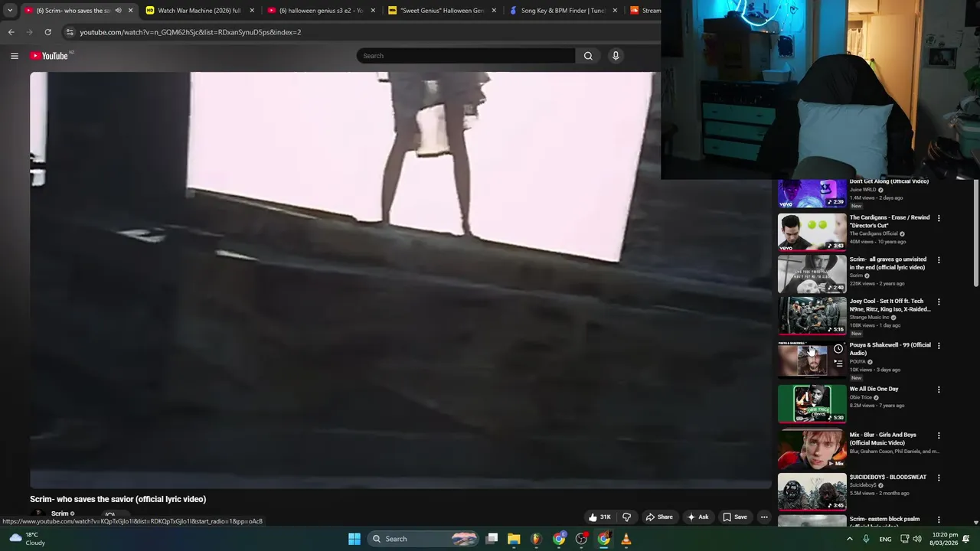Open the Windows Start menu
The height and width of the screenshot is (551, 980).
[x=354, y=539]
